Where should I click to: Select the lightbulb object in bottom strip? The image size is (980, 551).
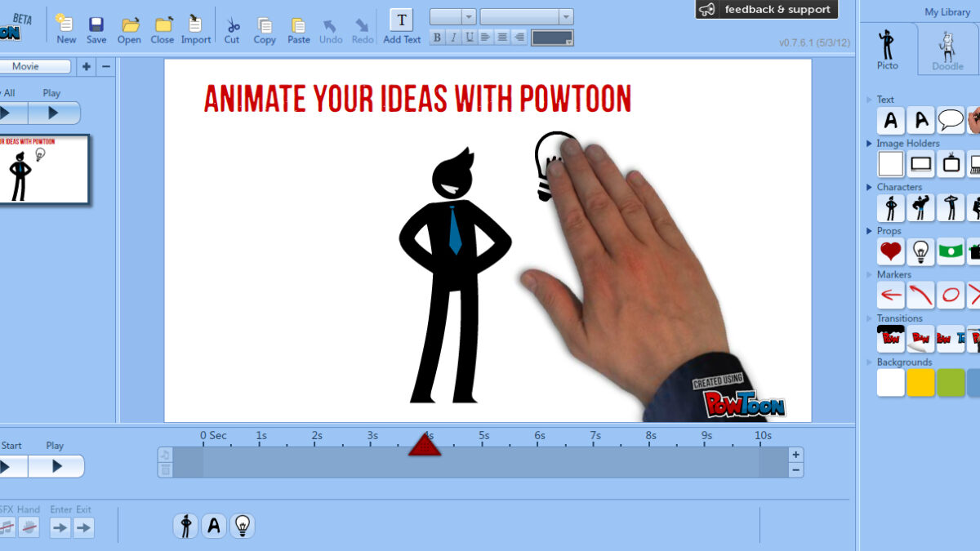point(242,526)
